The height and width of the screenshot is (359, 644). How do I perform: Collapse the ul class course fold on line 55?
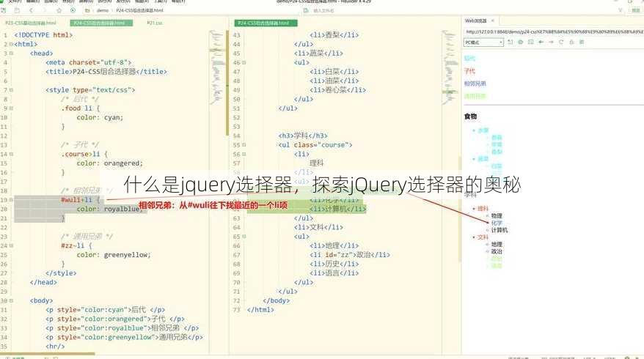click(244, 145)
